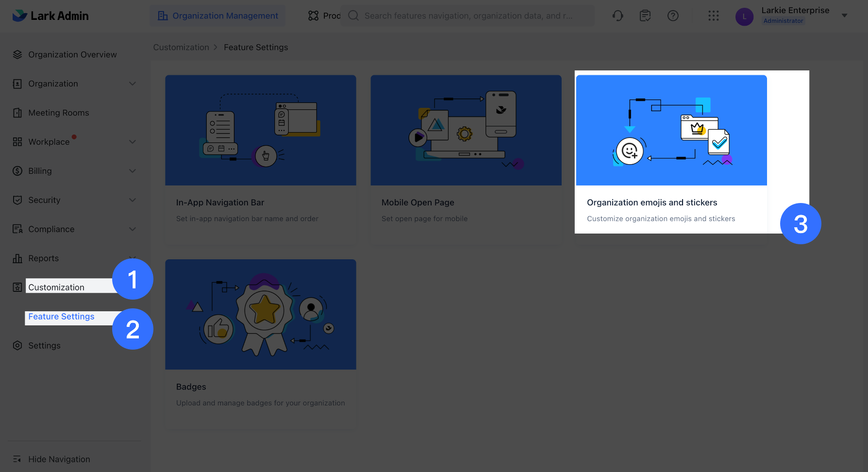
Task: Click the Meeting Rooms sidebar icon
Action: point(17,112)
